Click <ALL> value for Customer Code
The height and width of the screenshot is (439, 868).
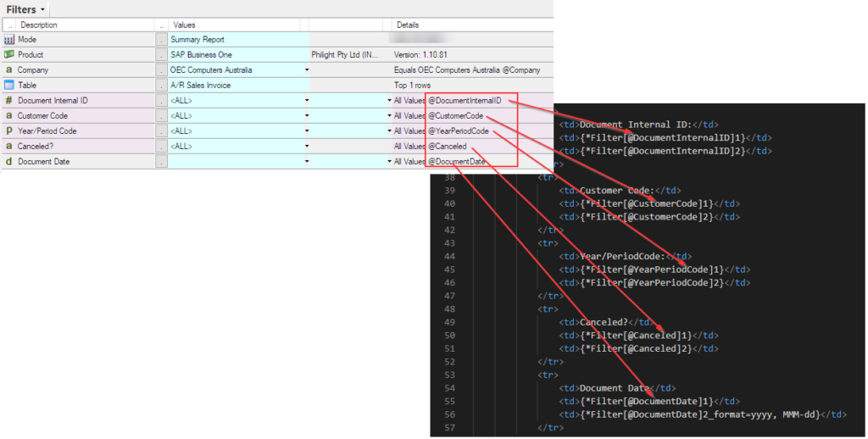181,116
